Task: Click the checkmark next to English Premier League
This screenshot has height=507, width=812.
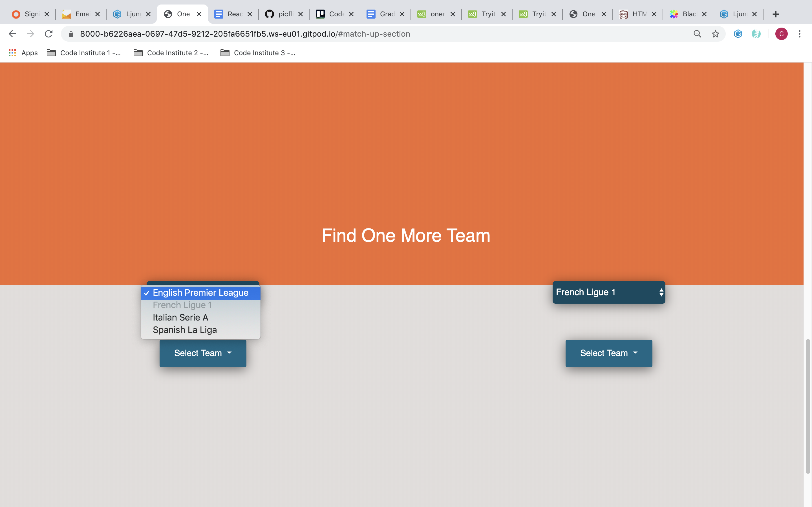Action: pyautogui.click(x=147, y=293)
